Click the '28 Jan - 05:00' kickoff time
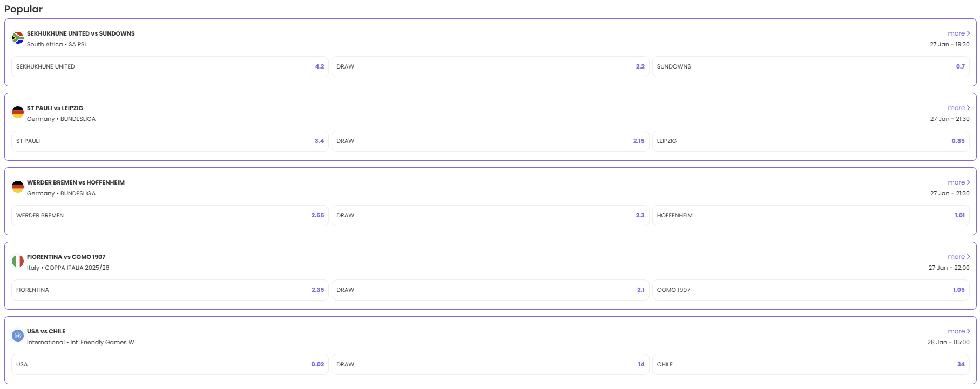 point(949,342)
